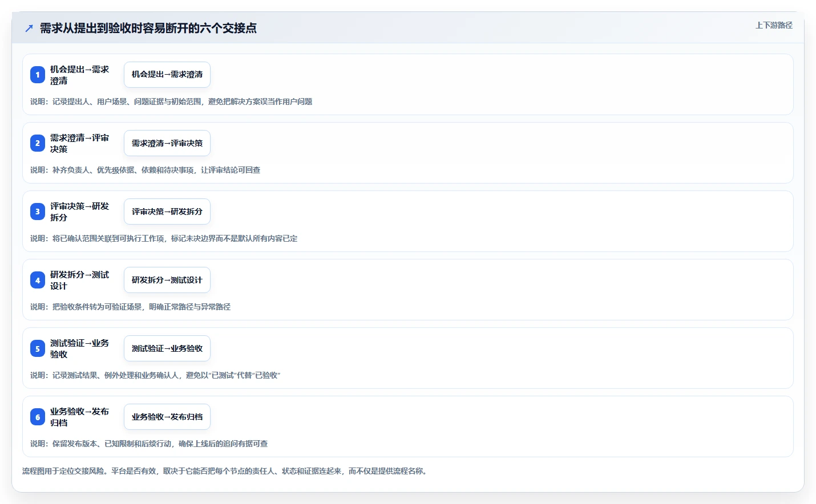Select step badge number 3

click(x=38, y=212)
